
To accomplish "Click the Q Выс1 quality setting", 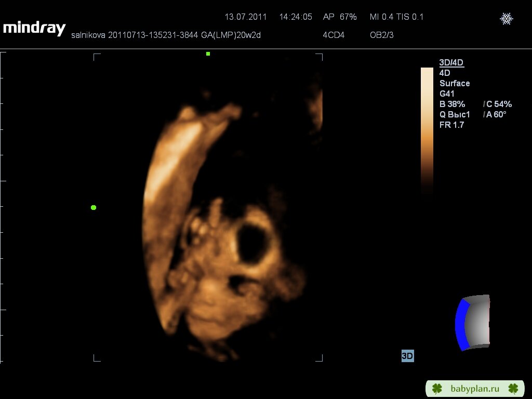I will pos(455,115).
